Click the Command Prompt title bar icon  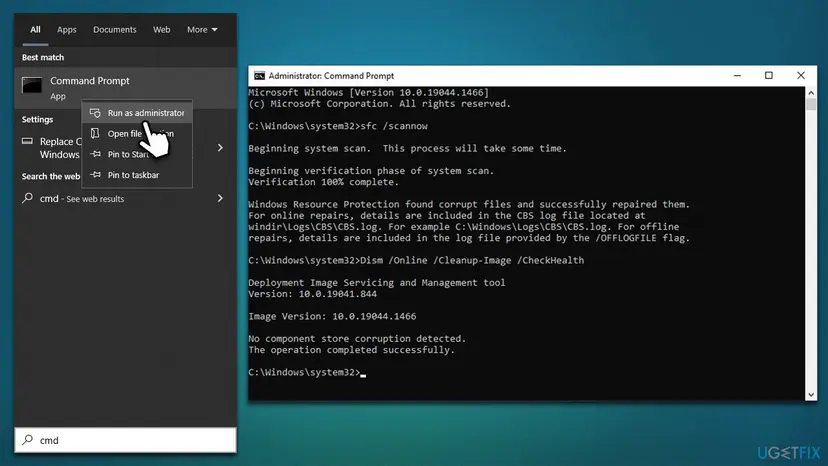point(259,76)
